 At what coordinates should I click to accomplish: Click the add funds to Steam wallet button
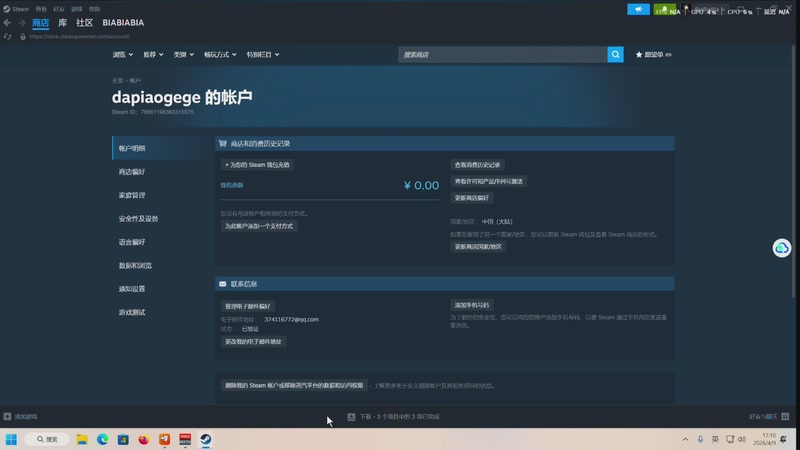(x=257, y=165)
